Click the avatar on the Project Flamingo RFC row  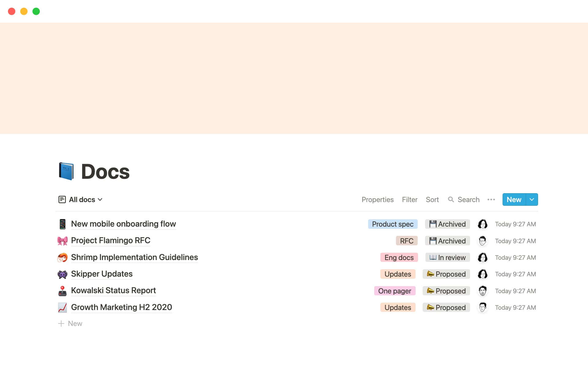point(482,241)
